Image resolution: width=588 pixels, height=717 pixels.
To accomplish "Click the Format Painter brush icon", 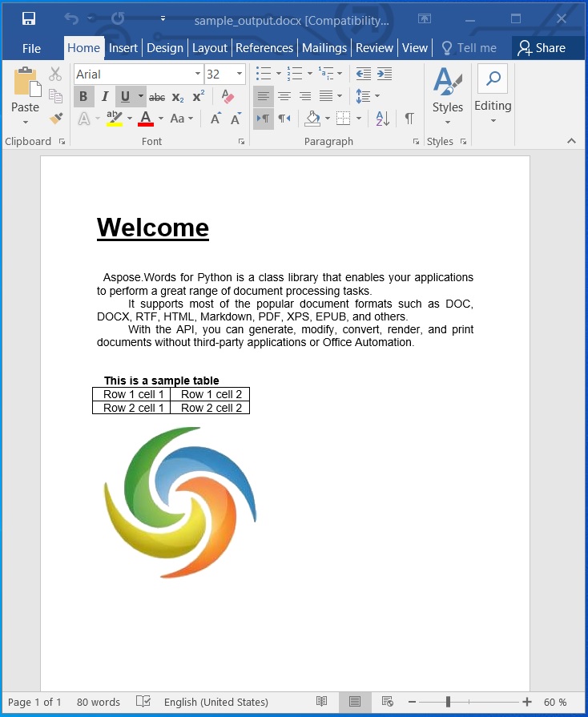I will (x=55, y=119).
